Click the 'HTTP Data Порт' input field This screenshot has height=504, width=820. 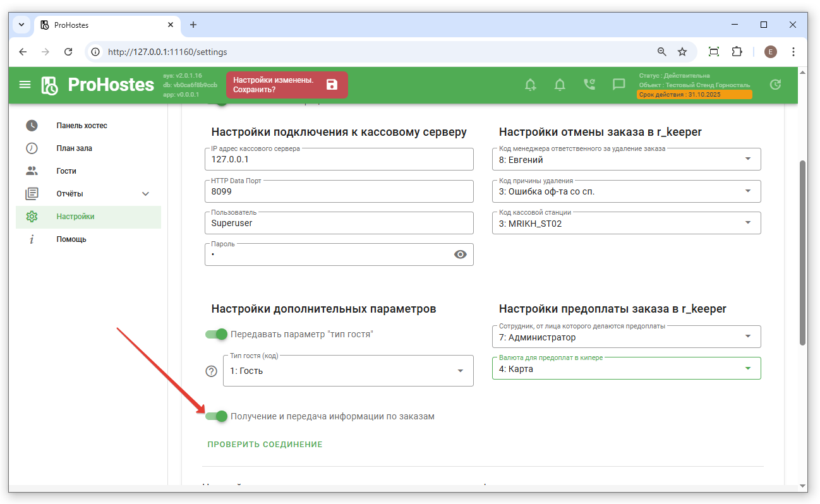tap(339, 191)
